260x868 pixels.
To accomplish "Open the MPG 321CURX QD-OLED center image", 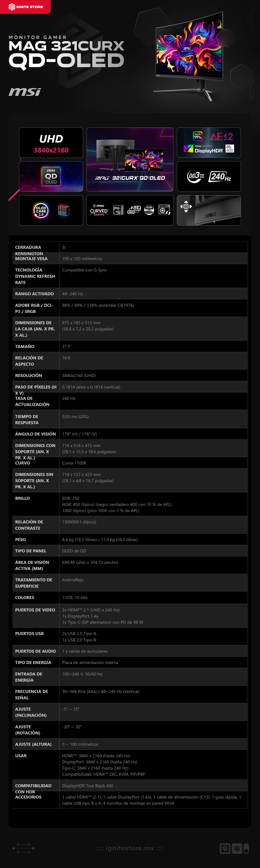I will [130, 159].
